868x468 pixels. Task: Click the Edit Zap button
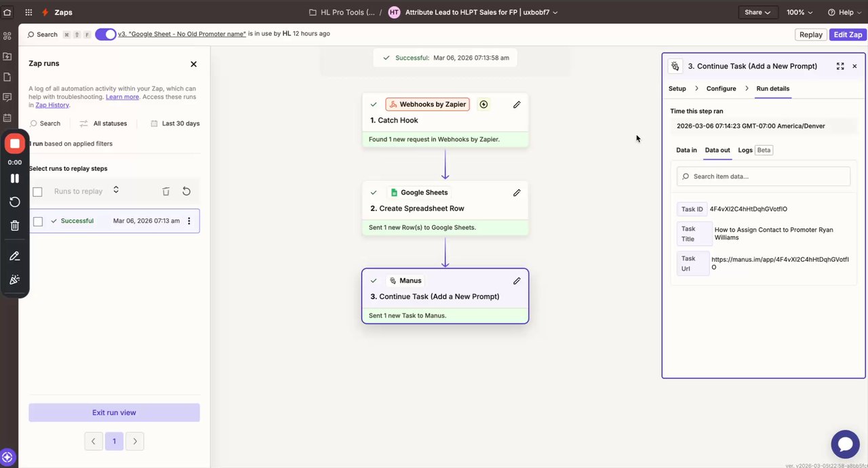point(848,35)
